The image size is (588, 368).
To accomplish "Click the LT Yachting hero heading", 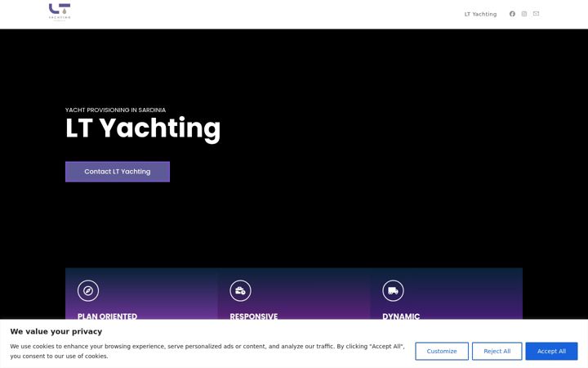I will coord(143,128).
